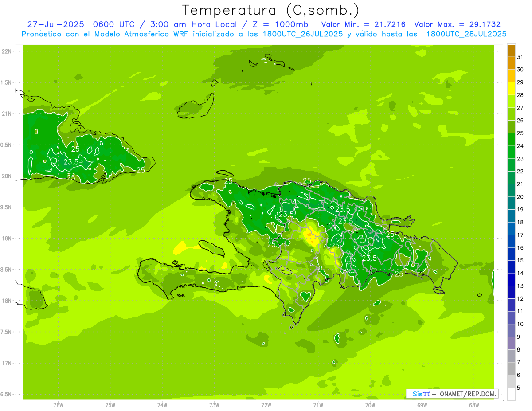This screenshot has width=532, height=411.
Task: Click the "73W" longitude label
Action: point(214,405)
